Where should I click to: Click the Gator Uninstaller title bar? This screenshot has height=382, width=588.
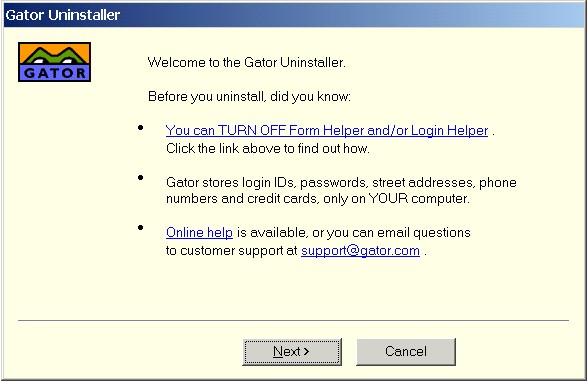(294, 15)
